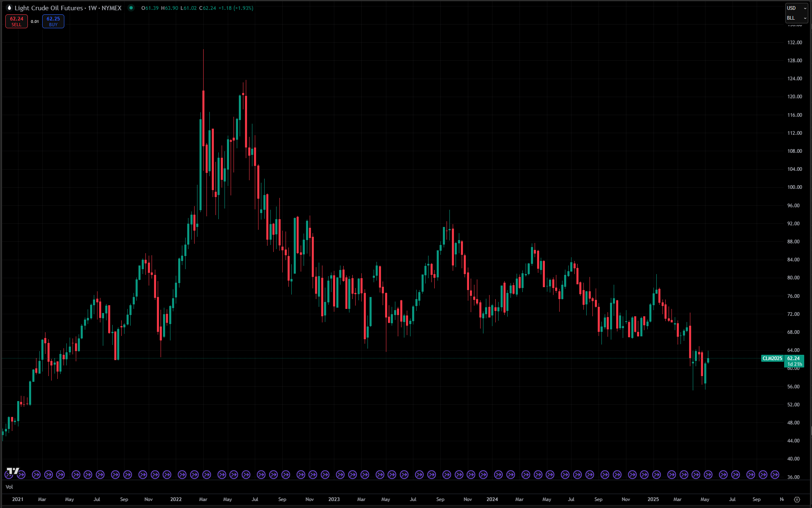The width and height of the screenshot is (812, 508).
Task: Click the 2022 label on time axis
Action: (176, 499)
